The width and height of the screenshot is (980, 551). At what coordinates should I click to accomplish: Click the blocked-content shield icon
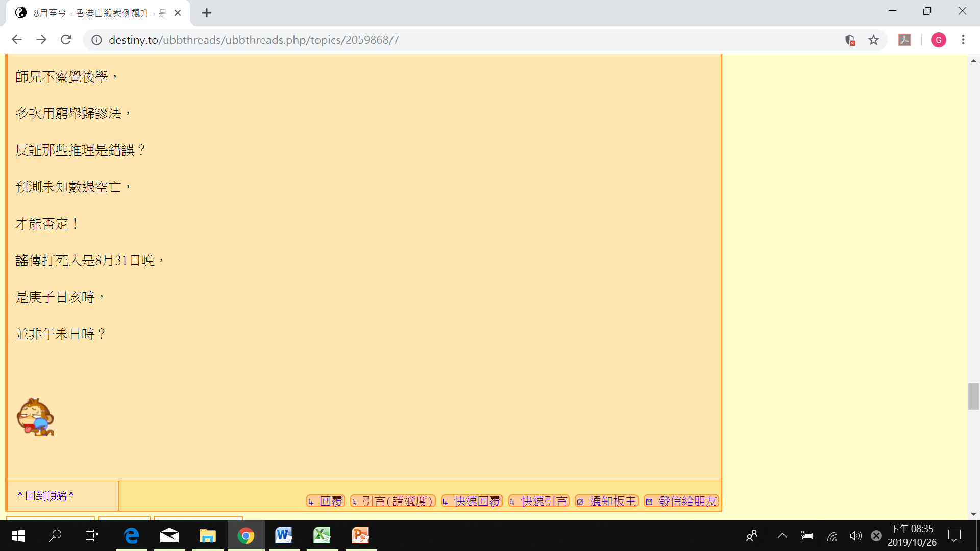click(x=850, y=40)
